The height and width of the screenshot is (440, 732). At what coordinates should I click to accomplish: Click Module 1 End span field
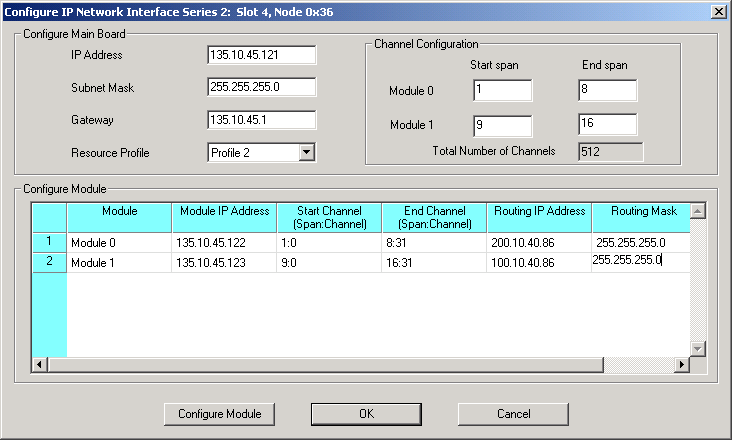tap(607, 126)
